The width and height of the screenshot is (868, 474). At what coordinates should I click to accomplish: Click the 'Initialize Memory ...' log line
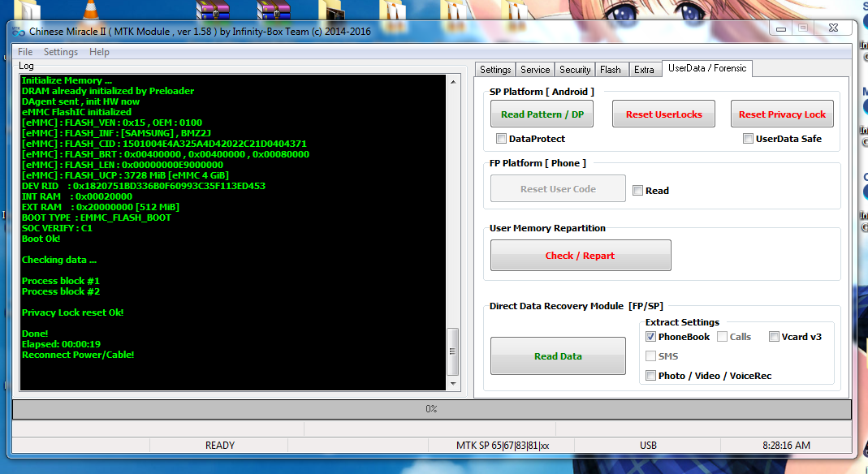coord(67,80)
